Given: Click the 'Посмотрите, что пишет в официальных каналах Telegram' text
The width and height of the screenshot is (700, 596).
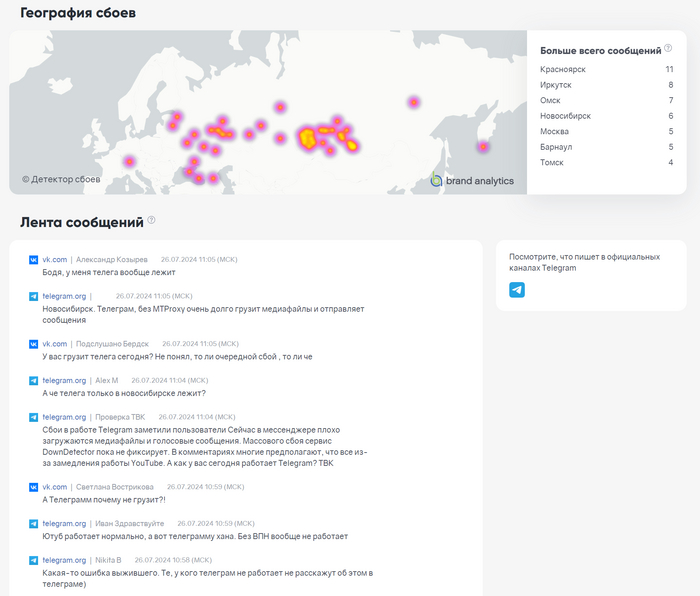Looking at the screenshot, I should coord(584,263).
